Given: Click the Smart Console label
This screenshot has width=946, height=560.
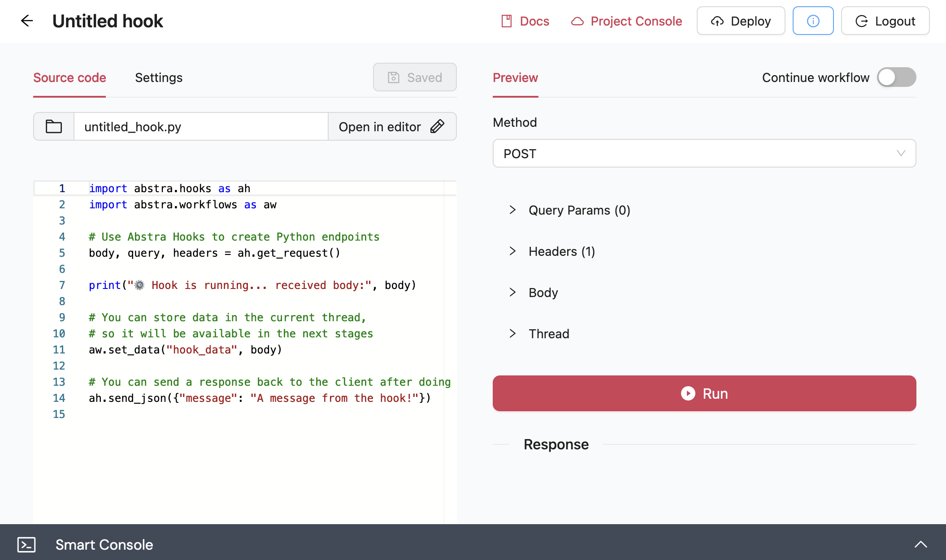Looking at the screenshot, I should [x=104, y=544].
